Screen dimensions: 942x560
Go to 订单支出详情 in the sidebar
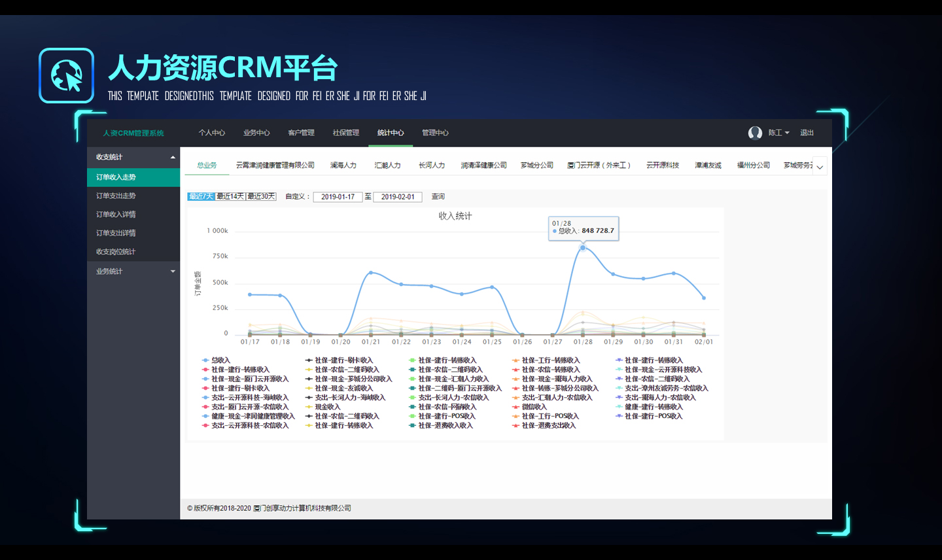coord(133,233)
